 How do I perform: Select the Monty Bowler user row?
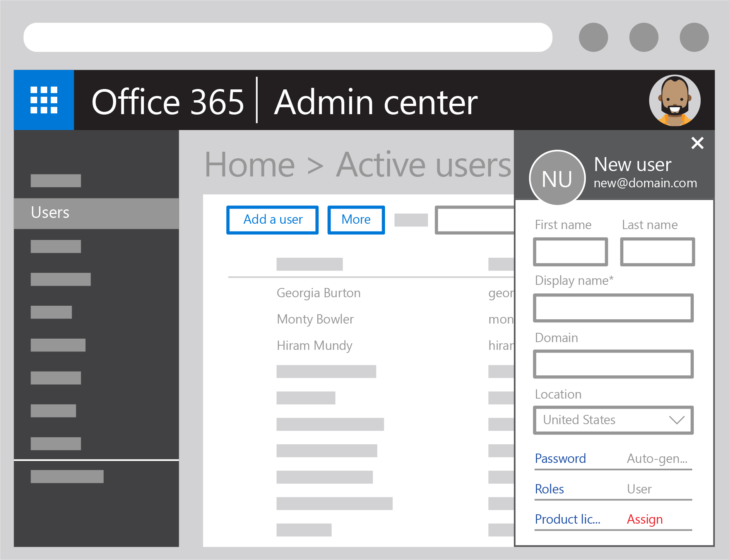click(315, 319)
